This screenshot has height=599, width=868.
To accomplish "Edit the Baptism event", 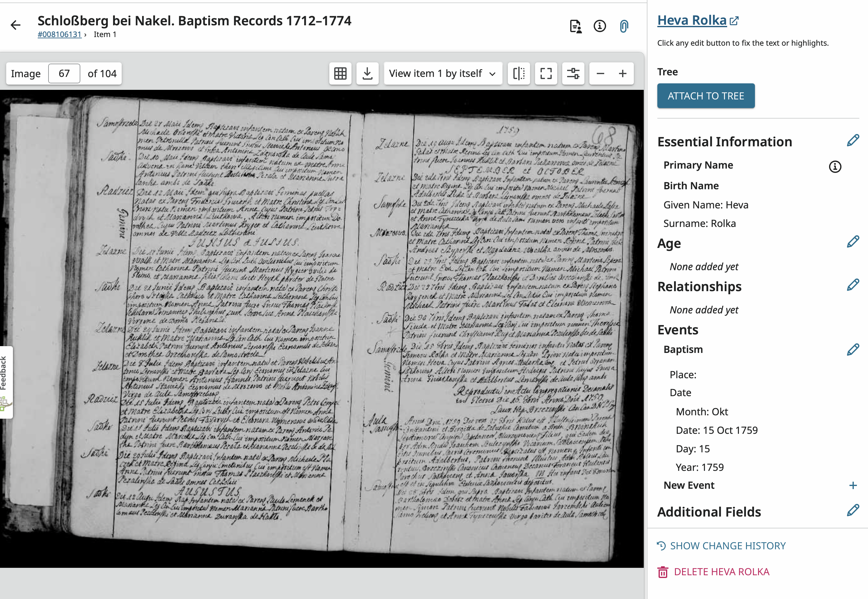I will pos(853,350).
